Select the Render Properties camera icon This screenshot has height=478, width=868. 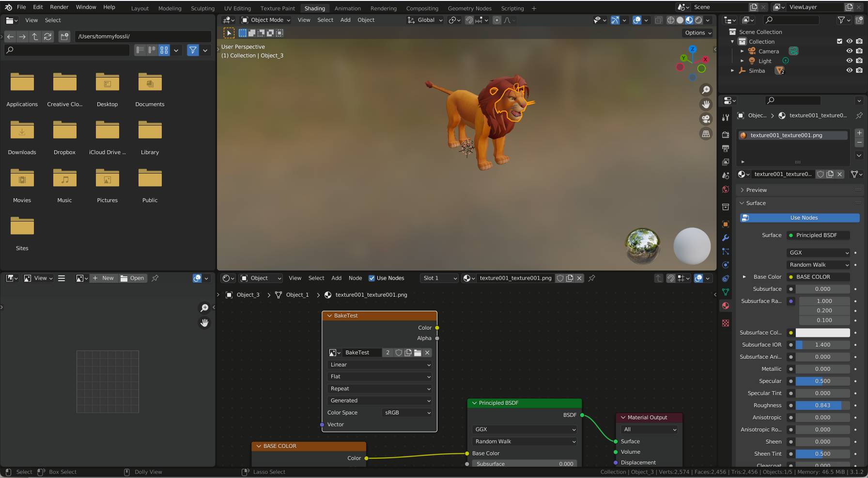click(x=725, y=136)
